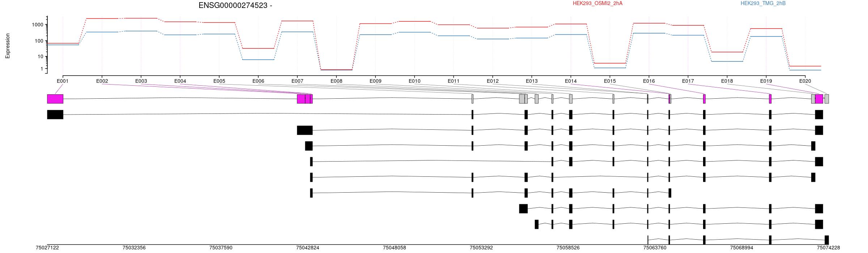Screen dimensions: 868x253
Task: Select exon label E008
Action: click(x=336, y=81)
